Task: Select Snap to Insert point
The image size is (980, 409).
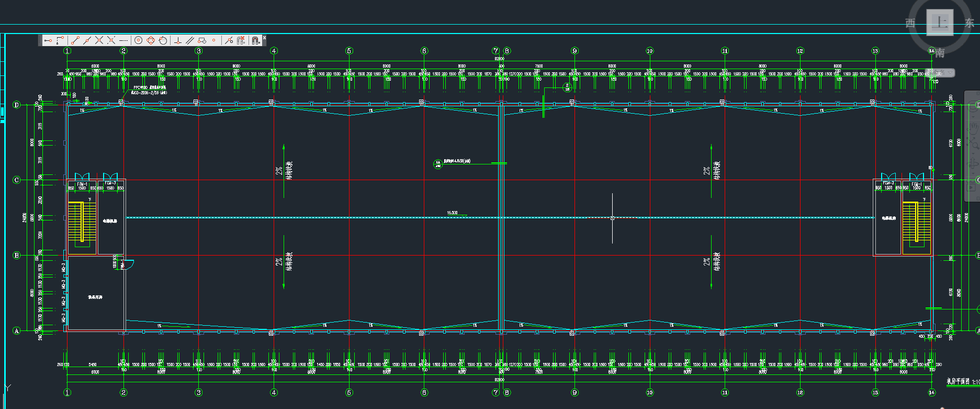Action: [x=202, y=40]
